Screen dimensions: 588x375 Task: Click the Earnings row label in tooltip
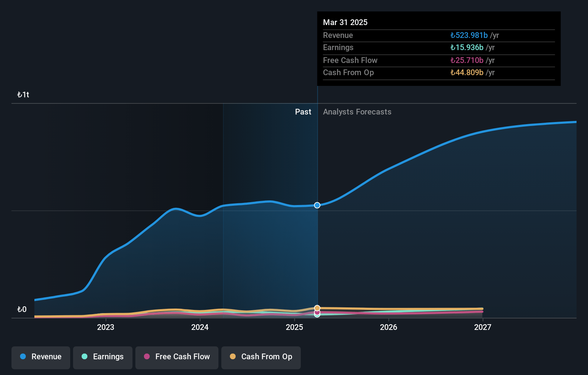pos(338,47)
